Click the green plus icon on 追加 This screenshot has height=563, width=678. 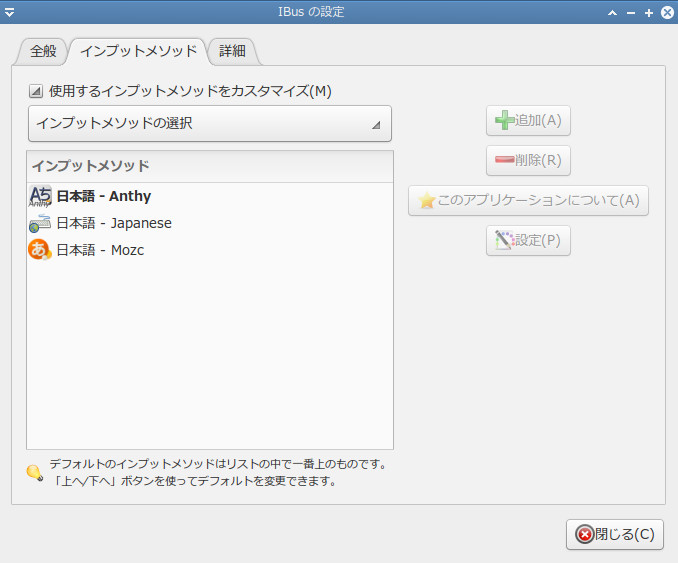click(505, 120)
